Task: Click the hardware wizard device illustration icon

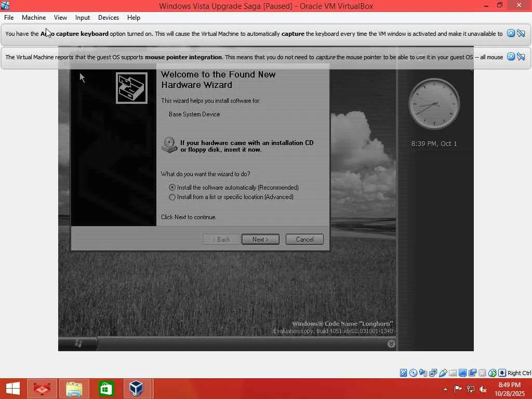Action: (131, 88)
